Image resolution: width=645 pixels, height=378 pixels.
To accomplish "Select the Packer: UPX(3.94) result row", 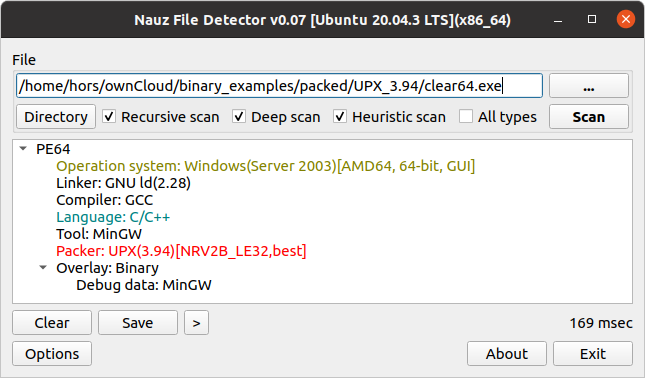I will point(181,251).
